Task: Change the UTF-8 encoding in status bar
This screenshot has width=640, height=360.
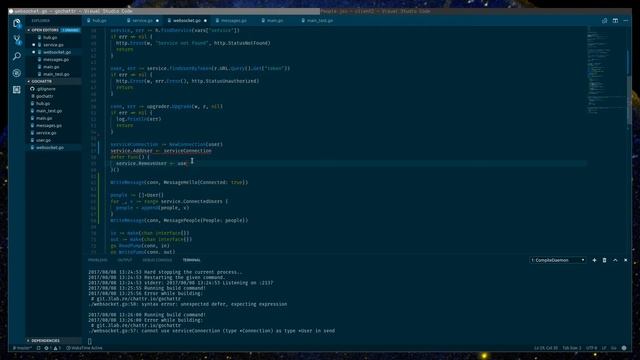Action: (591, 348)
